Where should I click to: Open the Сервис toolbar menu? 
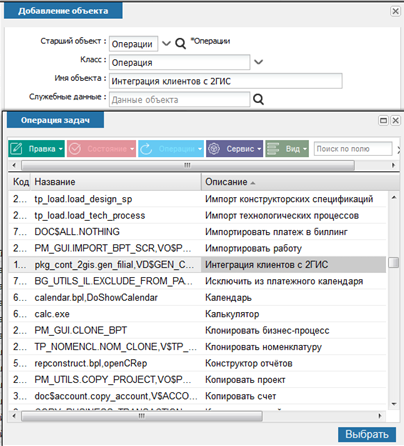pyautogui.click(x=235, y=149)
